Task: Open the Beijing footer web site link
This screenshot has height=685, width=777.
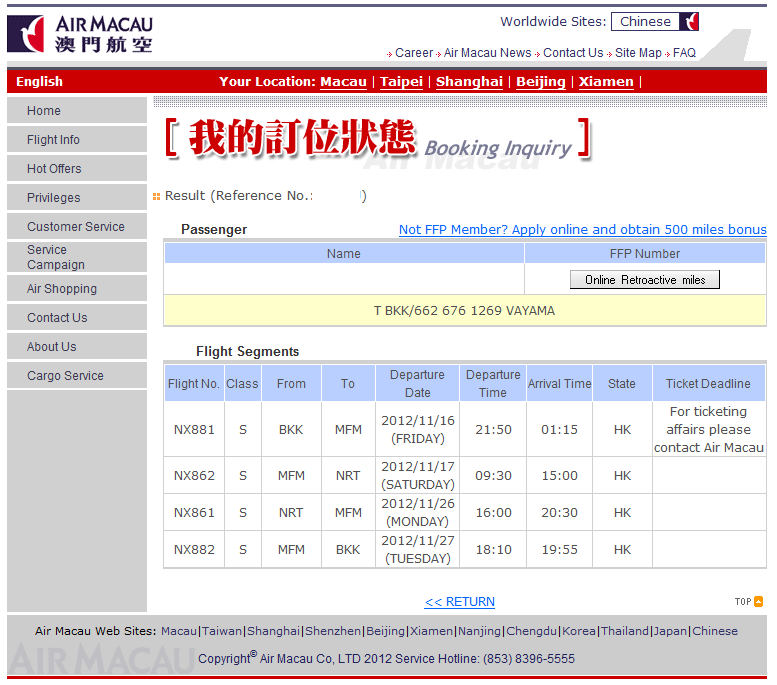Action: click(385, 631)
